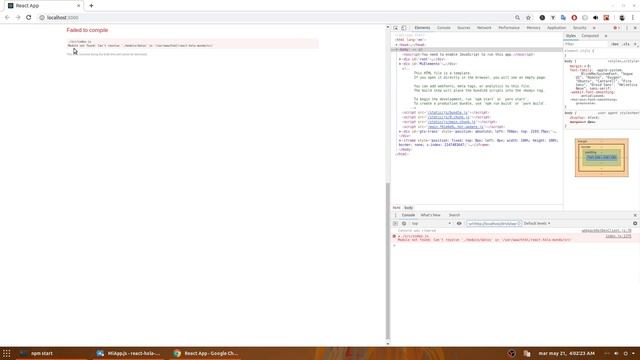640x360 pixels.
Task: Open the DevTools error count indicator
Action: point(616,28)
